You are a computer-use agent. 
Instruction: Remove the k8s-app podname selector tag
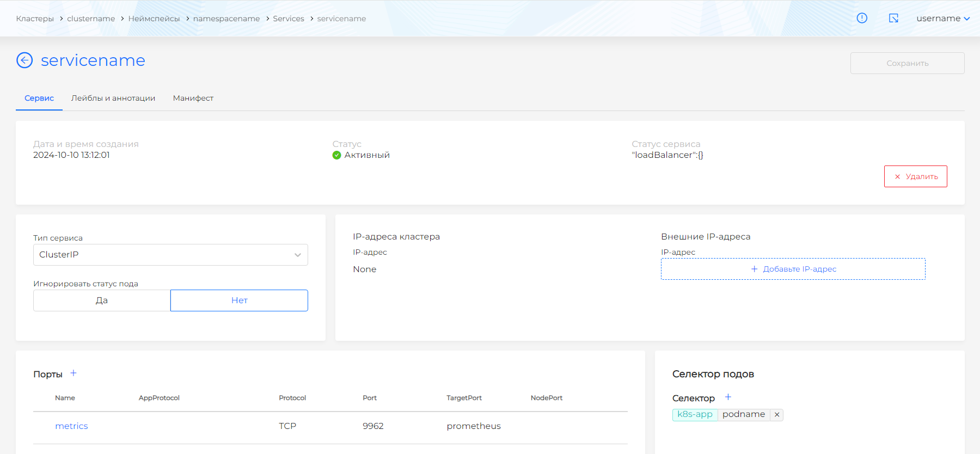(777, 415)
